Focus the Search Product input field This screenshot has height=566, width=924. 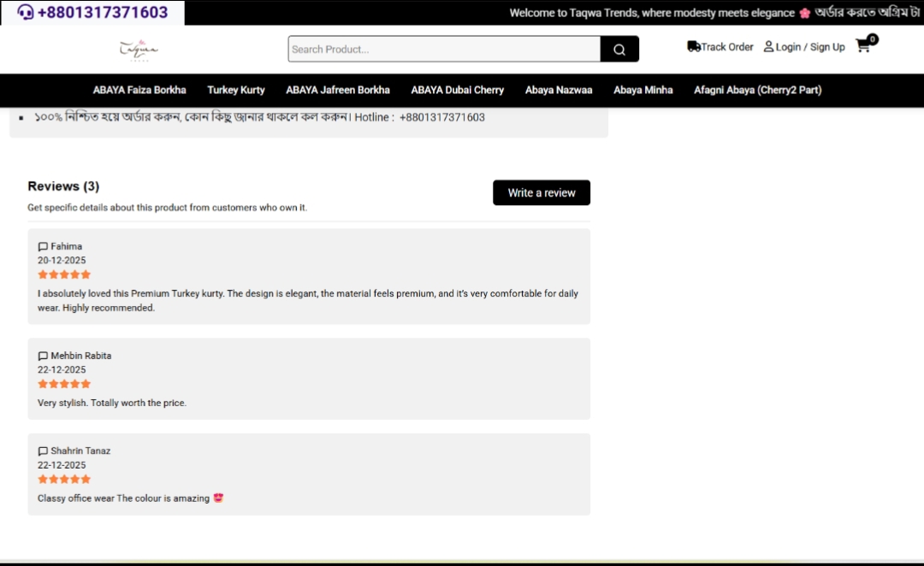tap(444, 50)
